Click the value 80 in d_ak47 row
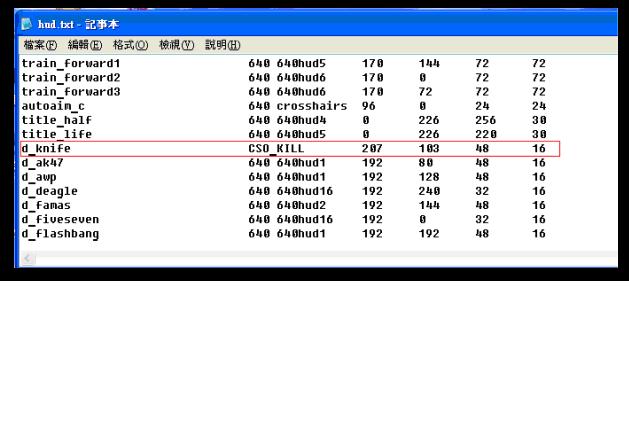This screenshot has width=629, height=432. [x=426, y=162]
